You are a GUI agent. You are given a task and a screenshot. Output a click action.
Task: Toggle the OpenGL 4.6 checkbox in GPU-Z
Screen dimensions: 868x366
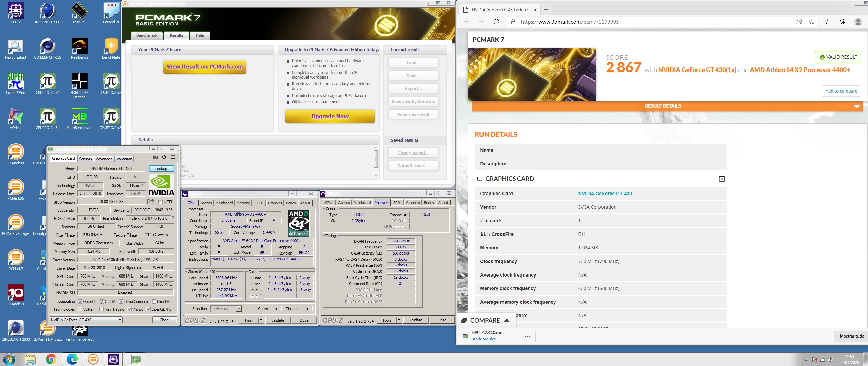point(148,309)
